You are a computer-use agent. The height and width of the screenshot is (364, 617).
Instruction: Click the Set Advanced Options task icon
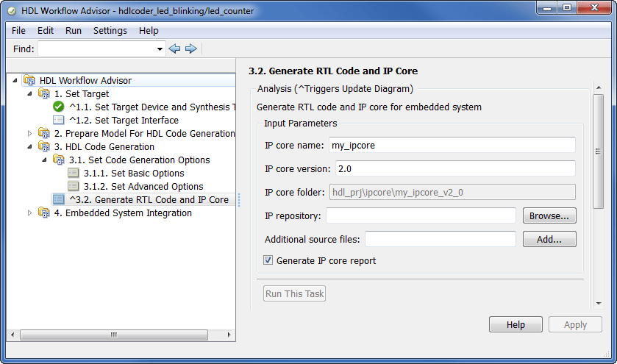[74, 186]
